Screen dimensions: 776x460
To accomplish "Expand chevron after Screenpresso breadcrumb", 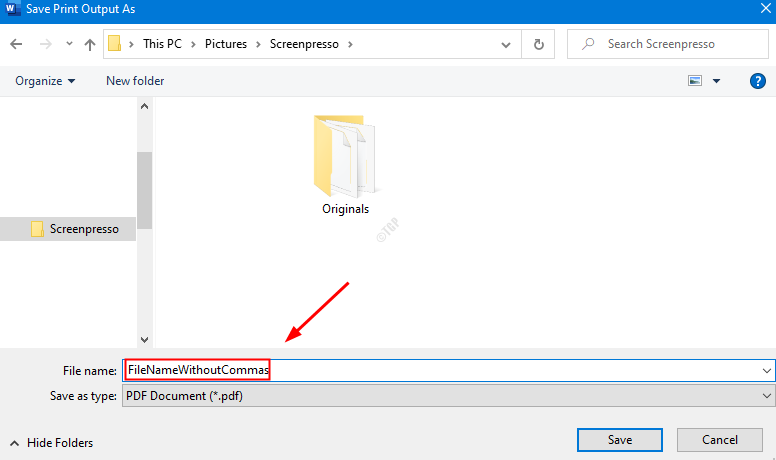I will (x=350, y=44).
